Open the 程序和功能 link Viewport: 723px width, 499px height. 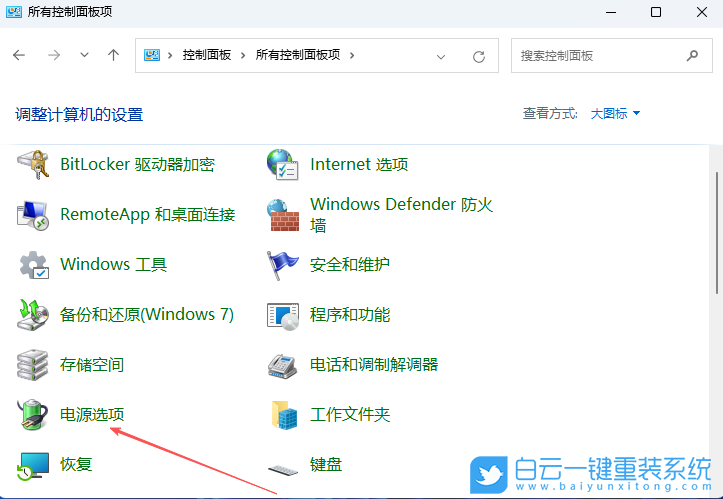(350, 315)
